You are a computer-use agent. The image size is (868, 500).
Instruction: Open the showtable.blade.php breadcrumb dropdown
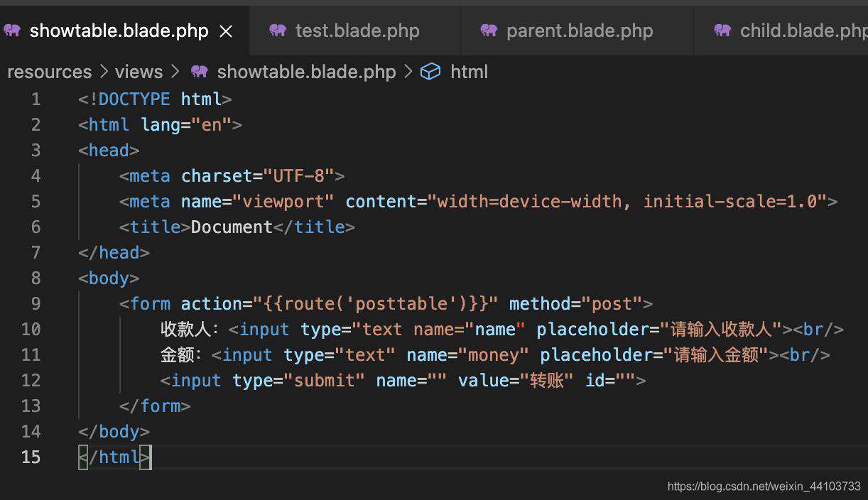coord(306,72)
